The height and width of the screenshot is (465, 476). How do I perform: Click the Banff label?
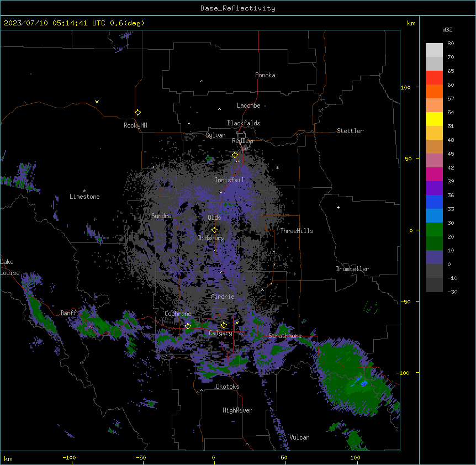click(68, 313)
